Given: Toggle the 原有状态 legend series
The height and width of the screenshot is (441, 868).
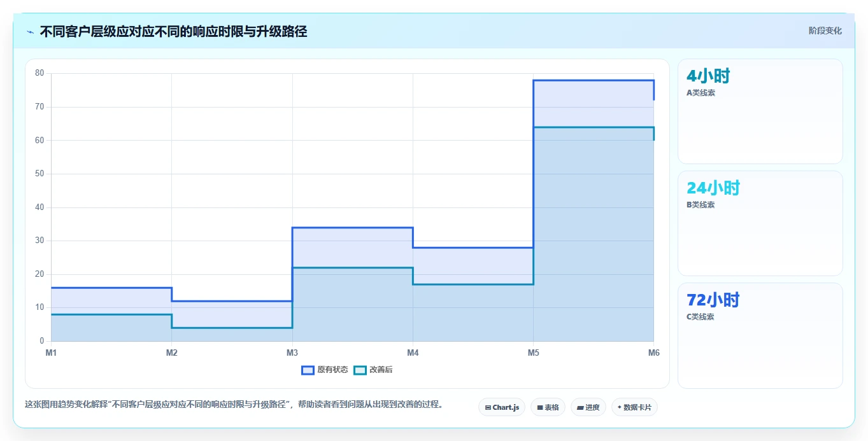Looking at the screenshot, I should [x=325, y=370].
